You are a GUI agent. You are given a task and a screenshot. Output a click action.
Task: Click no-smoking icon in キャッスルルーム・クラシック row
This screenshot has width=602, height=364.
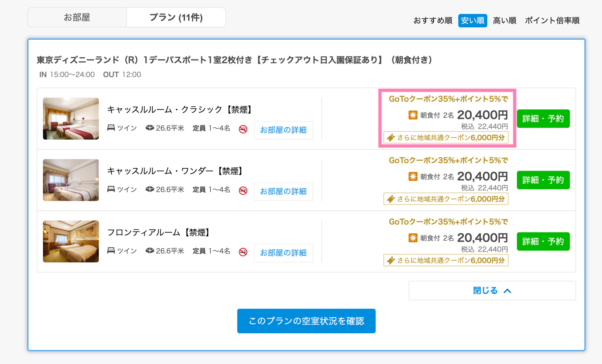[243, 129]
